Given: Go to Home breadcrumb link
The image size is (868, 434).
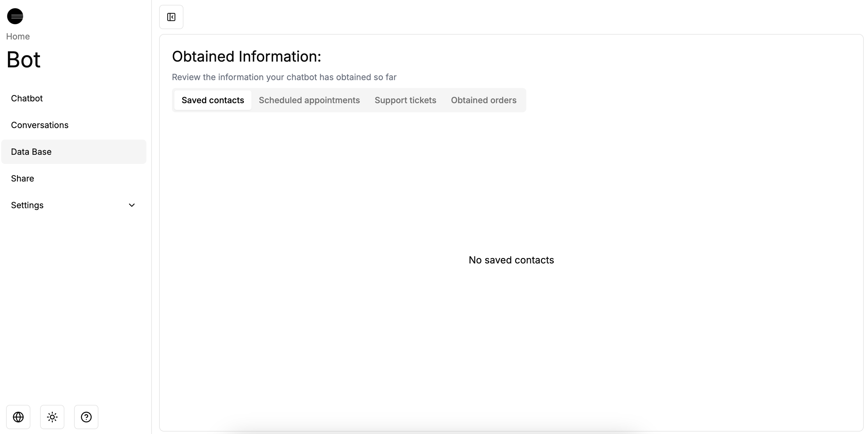Looking at the screenshot, I should pyautogui.click(x=18, y=36).
